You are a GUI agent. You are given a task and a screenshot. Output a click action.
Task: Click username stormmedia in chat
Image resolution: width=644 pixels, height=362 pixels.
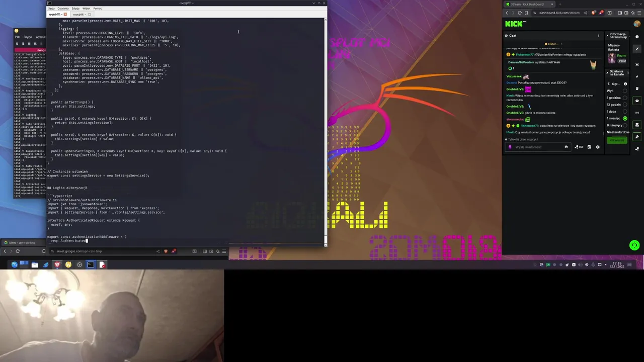click(515, 119)
